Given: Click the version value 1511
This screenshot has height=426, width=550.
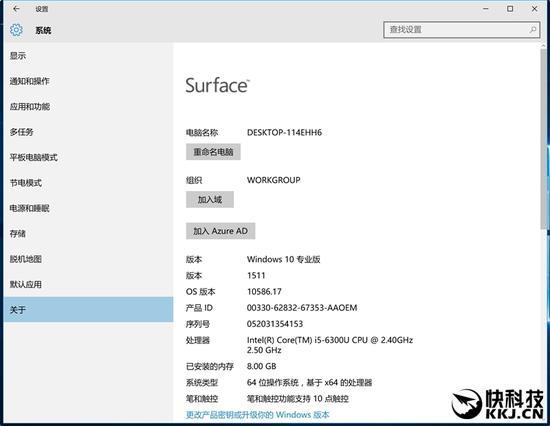Looking at the screenshot, I should click(x=256, y=275).
